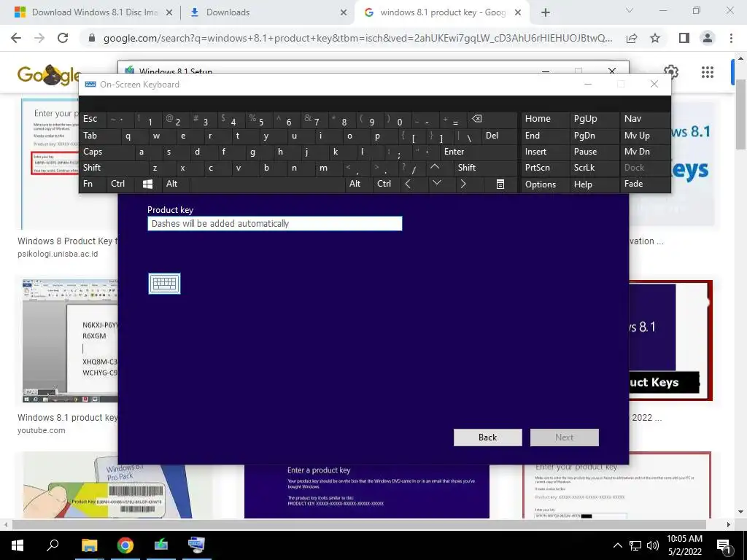The image size is (747, 560).
Task: Tap the Enter key on the keyboard
Action: point(479,152)
